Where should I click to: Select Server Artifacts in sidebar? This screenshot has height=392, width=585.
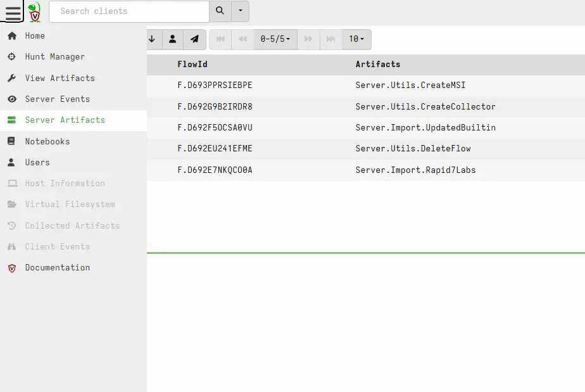click(x=73, y=120)
